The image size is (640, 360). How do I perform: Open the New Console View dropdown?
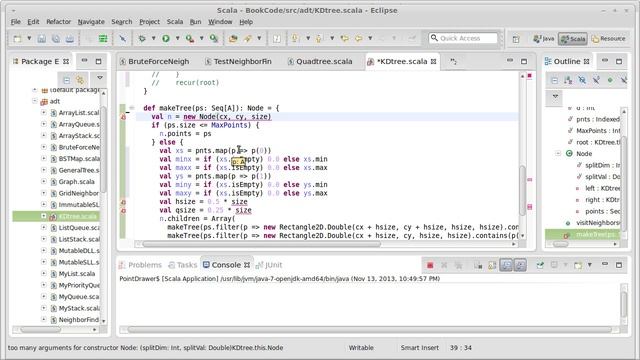pos(590,265)
